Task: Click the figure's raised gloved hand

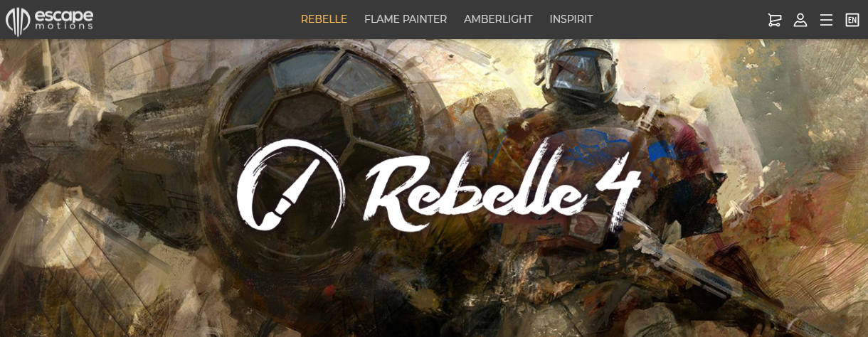Action: (489, 121)
